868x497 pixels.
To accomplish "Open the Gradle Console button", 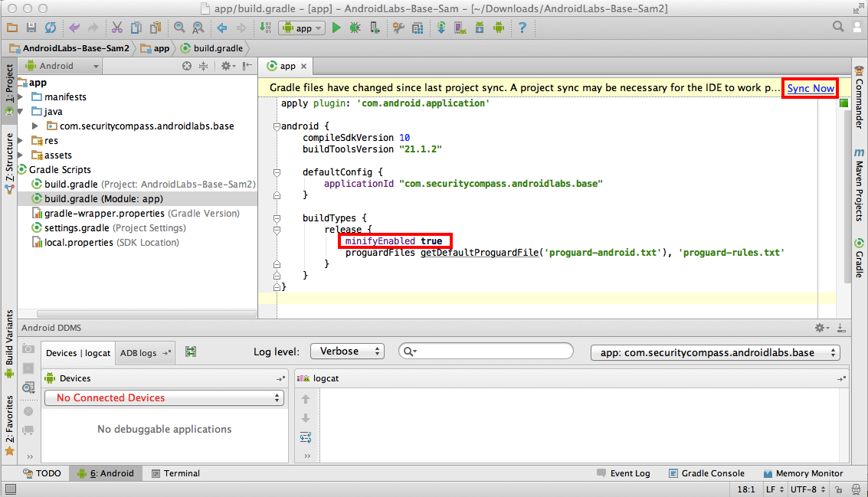I will pos(706,473).
